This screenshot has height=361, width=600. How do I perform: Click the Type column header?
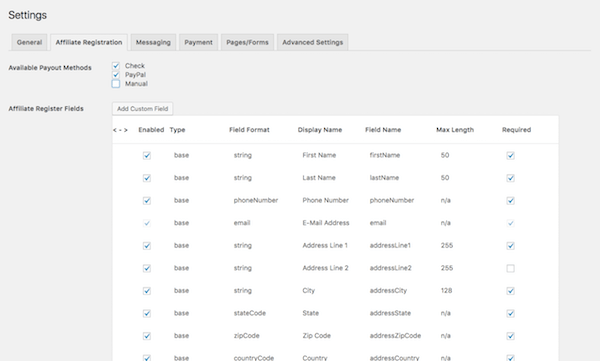pos(177,130)
